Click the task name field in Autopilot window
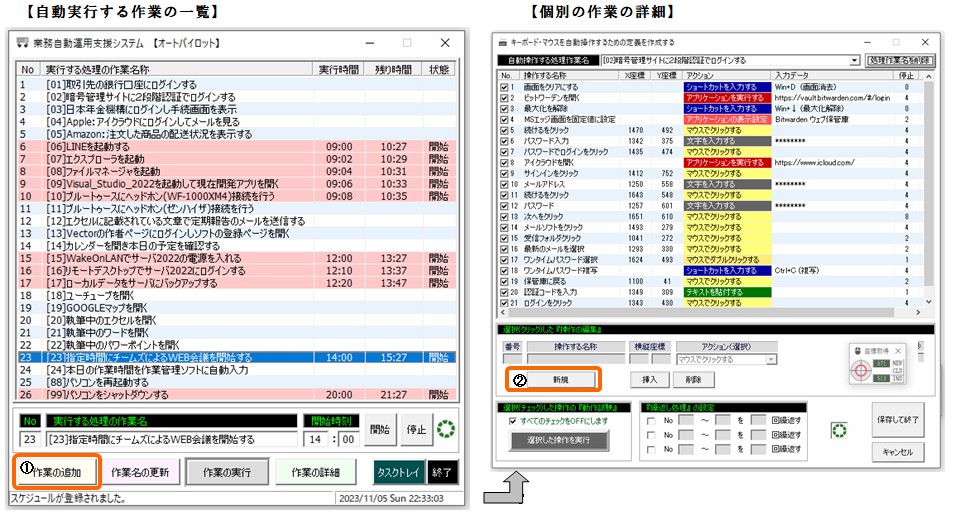 (172, 439)
